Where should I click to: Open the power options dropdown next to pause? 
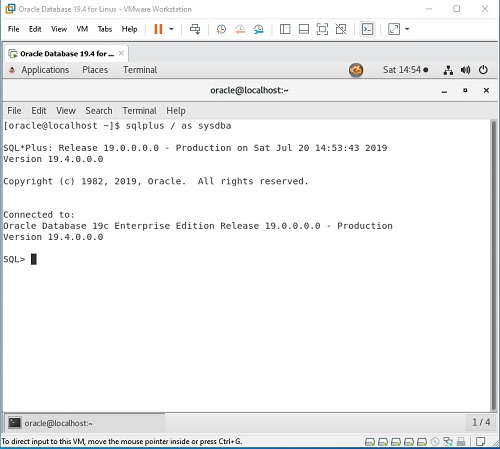click(171, 29)
